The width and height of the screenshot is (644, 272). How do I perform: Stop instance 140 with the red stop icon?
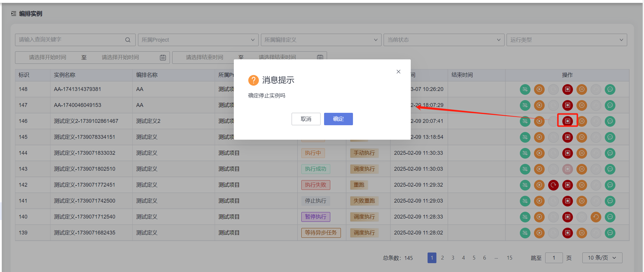click(x=567, y=217)
